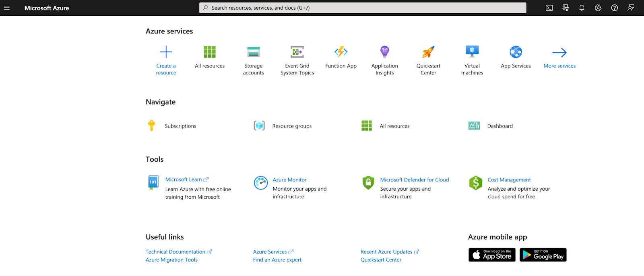Click the 'Analyze and optimize your cloud spend' text
Viewport: 644px width, 276px height.
[x=518, y=193]
